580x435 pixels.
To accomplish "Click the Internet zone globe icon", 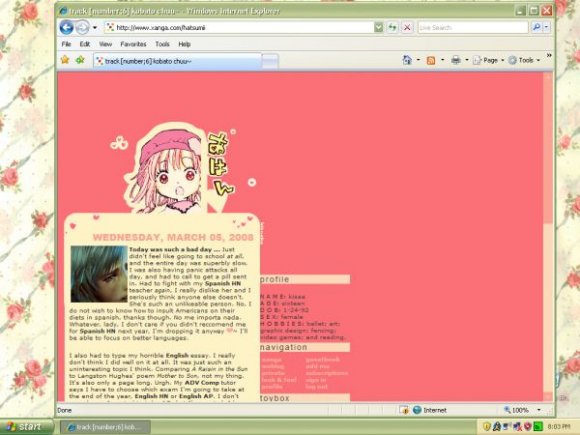I will coord(417,410).
